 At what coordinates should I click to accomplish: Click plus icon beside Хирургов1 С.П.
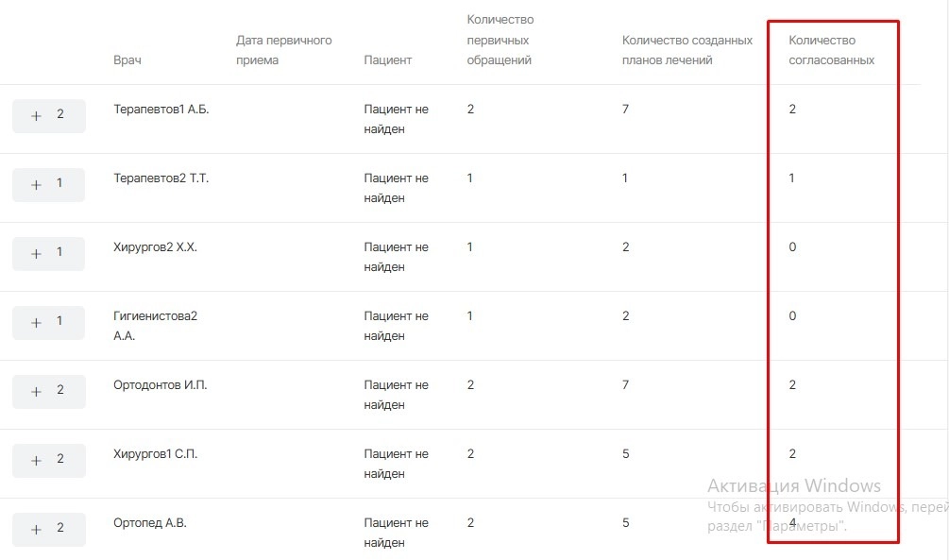37,461
